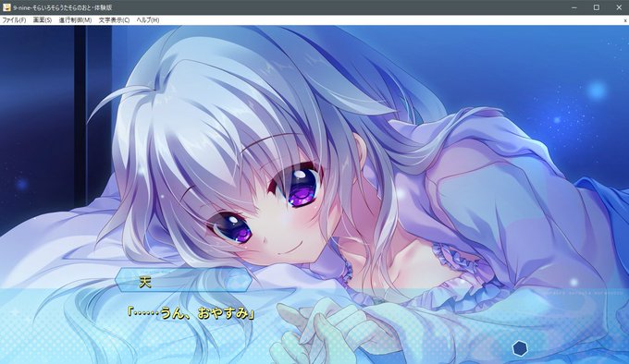Image resolution: width=629 pixels, height=364 pixels.
Task: Open the ファイル(F) menu
Action: 14,20
